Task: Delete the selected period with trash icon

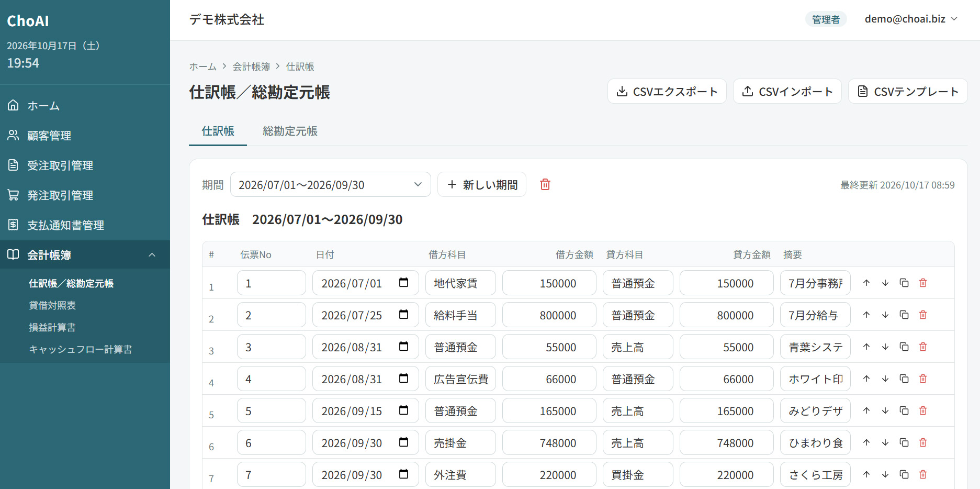Action: (x=545, y=184)
